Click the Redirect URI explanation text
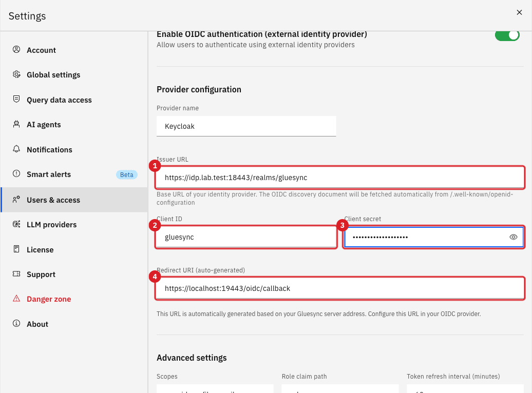 pos(318,313)
